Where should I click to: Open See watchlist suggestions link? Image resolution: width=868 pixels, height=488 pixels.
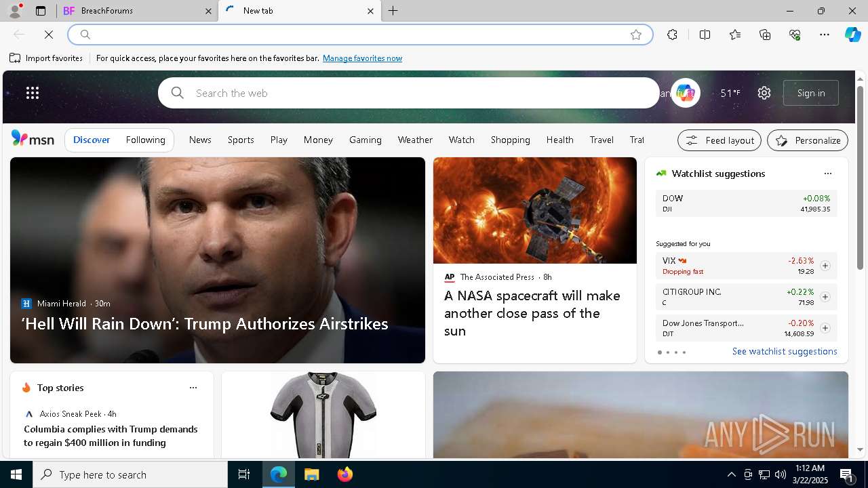[x=785, y=351]
